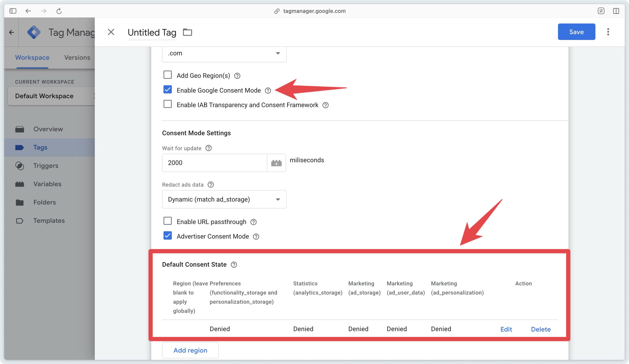Open Tags in the sidebar
The height and width of the screenshot is (364, 629).
click(50, 147)
